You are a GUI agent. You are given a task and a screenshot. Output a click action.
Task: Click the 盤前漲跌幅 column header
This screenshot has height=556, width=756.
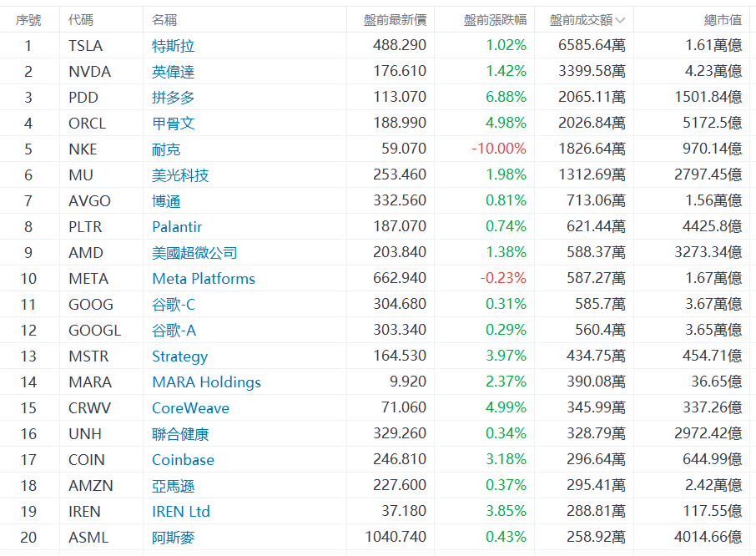point(495,20)
